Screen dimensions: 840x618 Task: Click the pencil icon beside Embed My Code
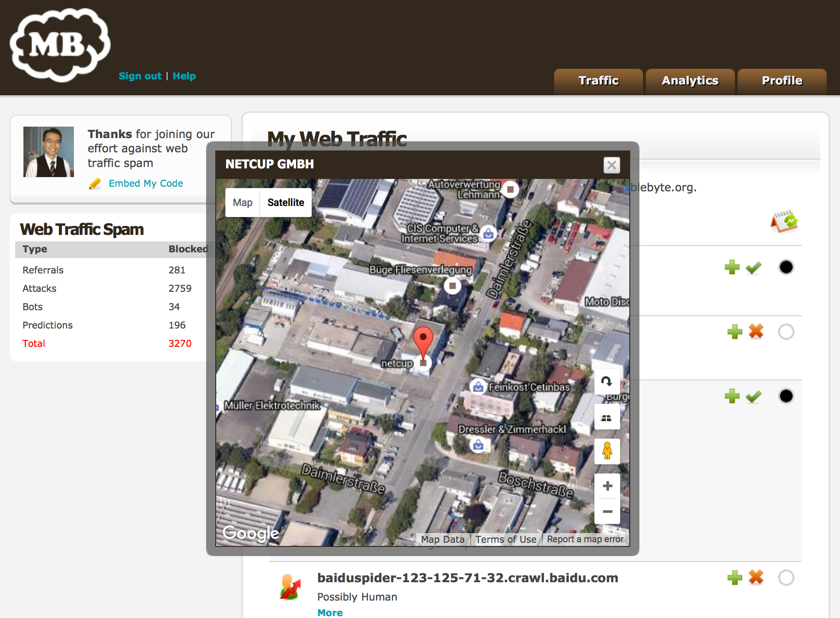click(95, 184)
